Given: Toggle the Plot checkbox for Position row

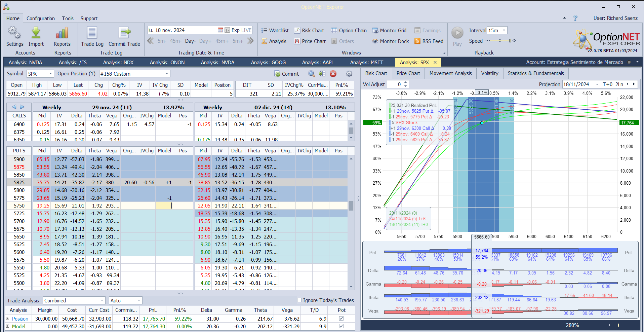Looking at the screenshot, I should tap(341, 319).
